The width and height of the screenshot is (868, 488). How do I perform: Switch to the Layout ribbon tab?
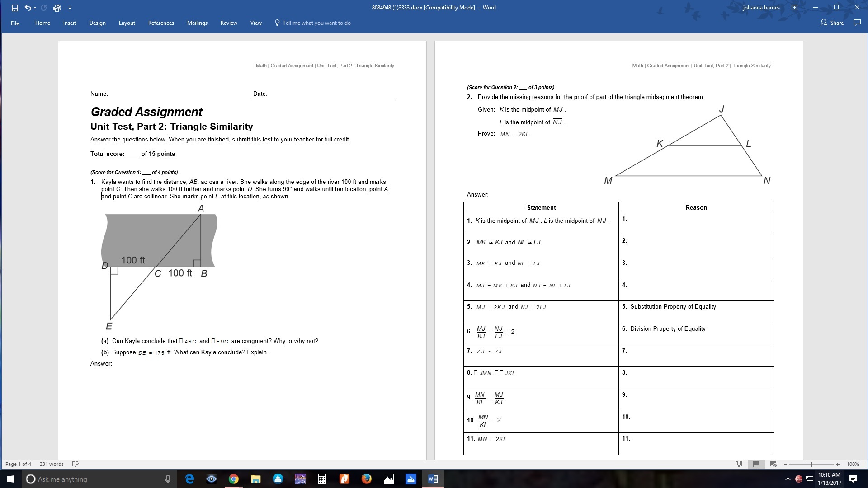(x=127, y=23)
